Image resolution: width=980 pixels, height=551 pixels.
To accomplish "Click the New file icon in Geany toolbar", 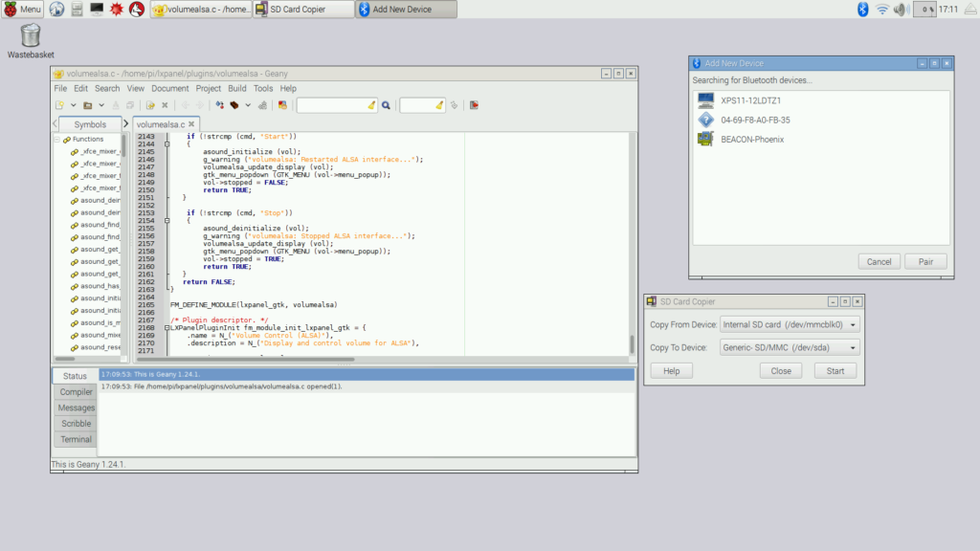I will 58,105.
